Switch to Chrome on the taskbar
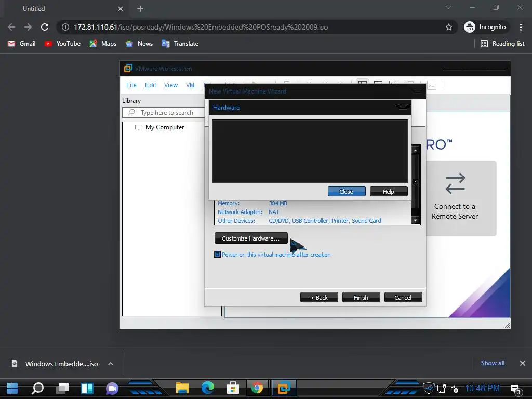 tap(257, 388)
